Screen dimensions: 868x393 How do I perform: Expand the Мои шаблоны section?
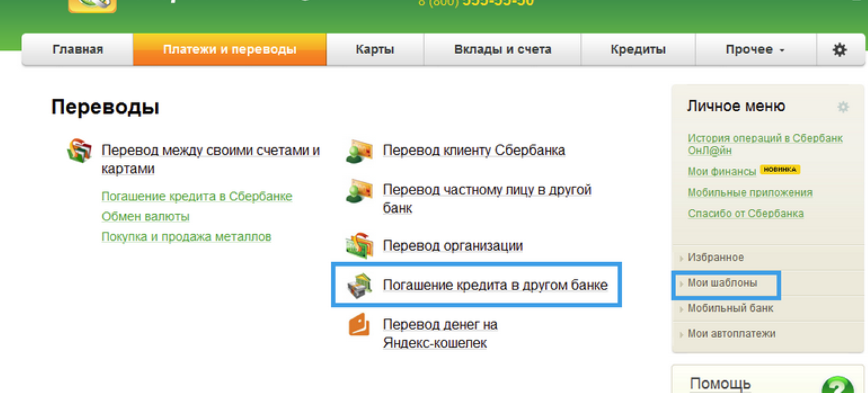(x=722, y=283)
